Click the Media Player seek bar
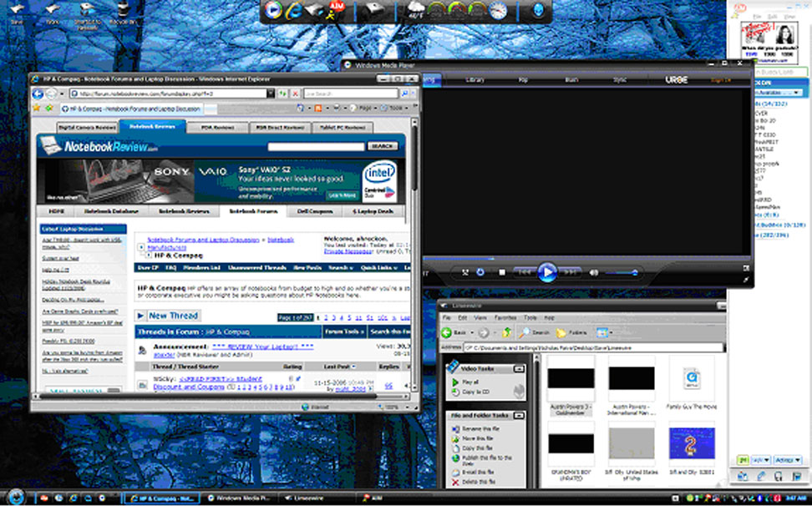Viewport: 812px width, 506px height. tap(586, 258)
